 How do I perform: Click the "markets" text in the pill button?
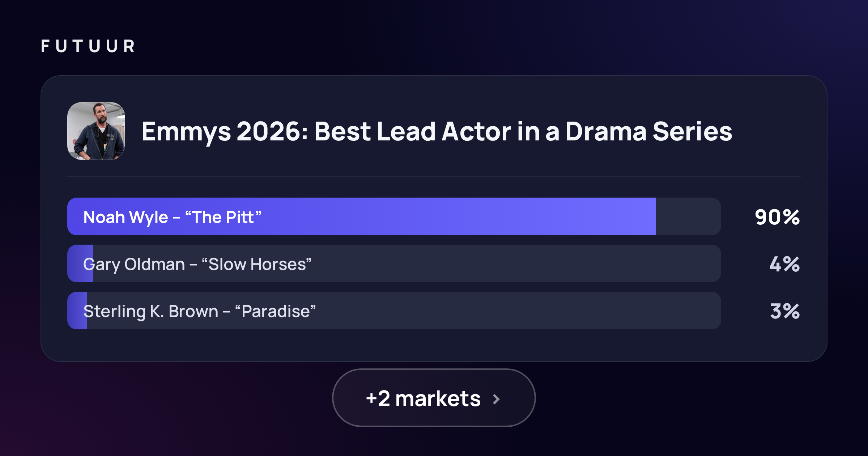(438, 398)
